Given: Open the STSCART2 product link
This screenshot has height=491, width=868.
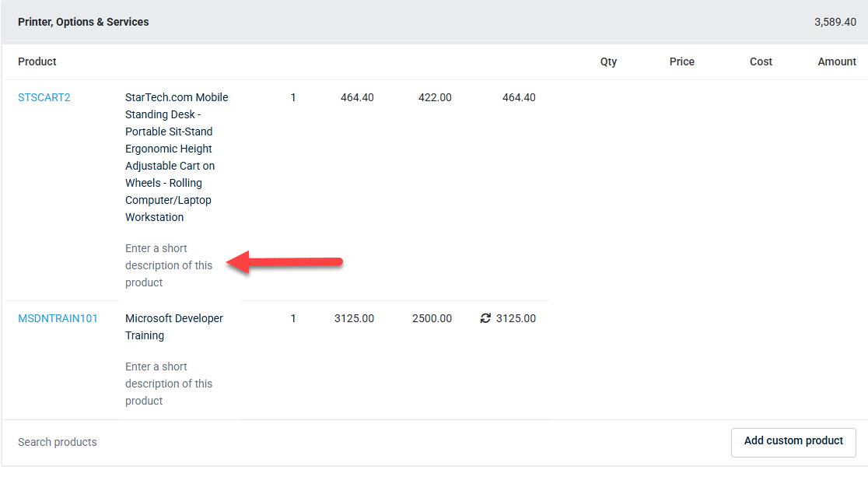Looking at the screenshot, I should [44, 97].
